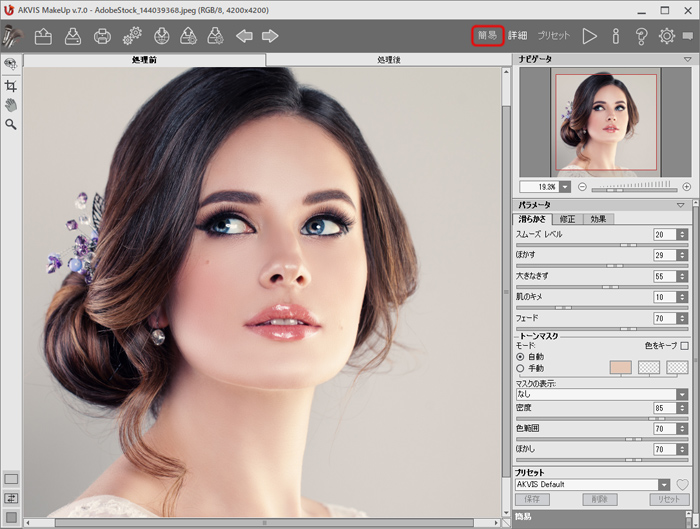Click 削除 preset button
Screen dimensions: 700x529
[x=600, y=499]
